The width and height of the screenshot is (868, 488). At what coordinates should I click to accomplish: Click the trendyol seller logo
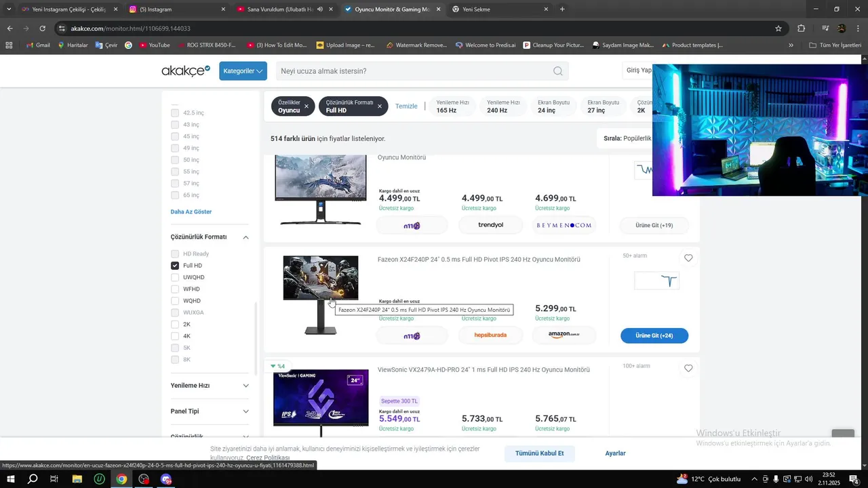click(x=490, y=225)
